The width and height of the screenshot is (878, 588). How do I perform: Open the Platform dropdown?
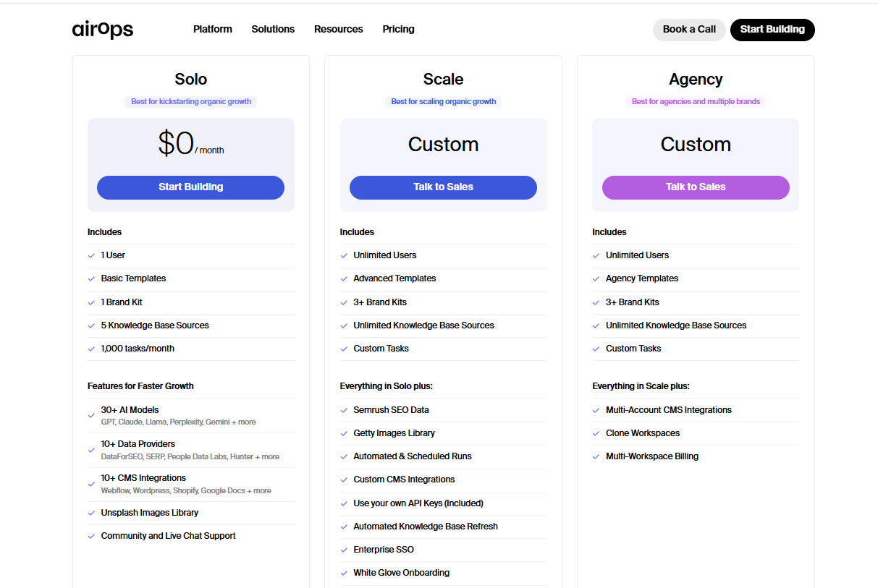[212, 29]
